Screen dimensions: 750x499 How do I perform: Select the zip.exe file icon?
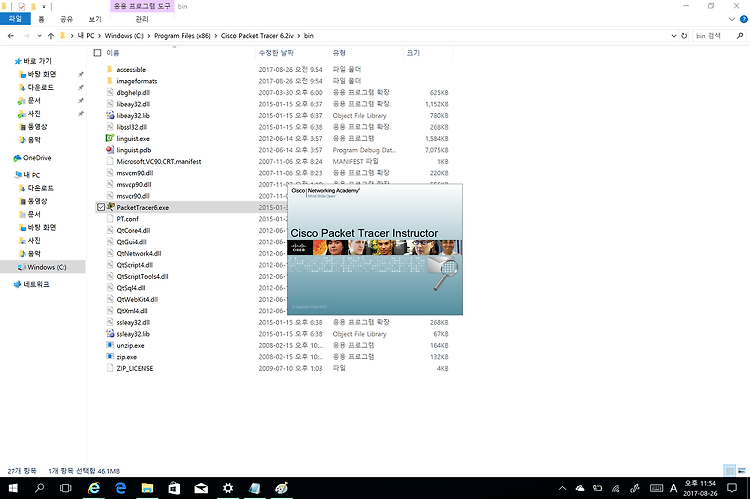coord(110,356)
